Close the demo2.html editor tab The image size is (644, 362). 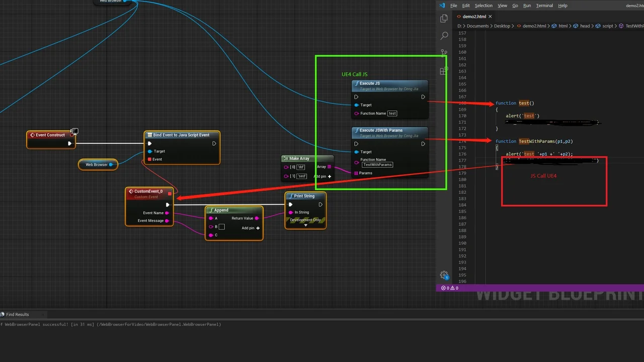(491, 17)
